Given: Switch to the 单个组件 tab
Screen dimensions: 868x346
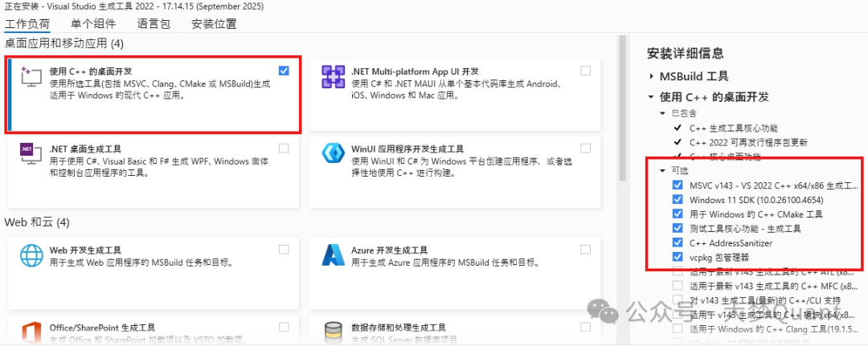Looking at the screenshot, I should click(93, 24).
